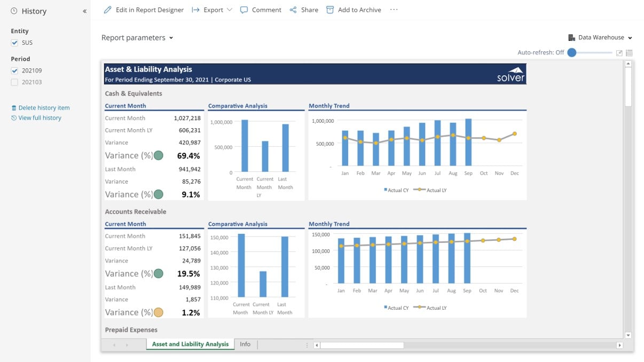Screen dimensions: 644x362
Task: Click the pencil icon for Edit in Report Designer
Action: (x=108, y=10)
